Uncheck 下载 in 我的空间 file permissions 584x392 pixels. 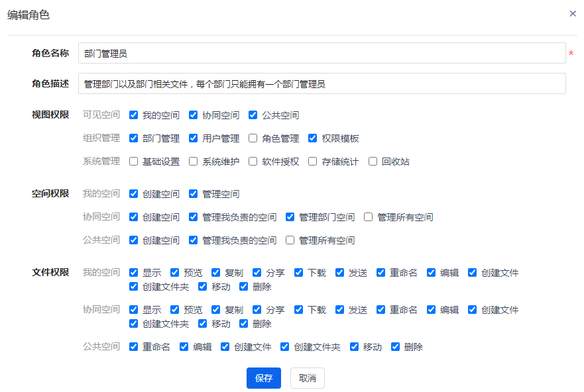[x=298, y=273]
